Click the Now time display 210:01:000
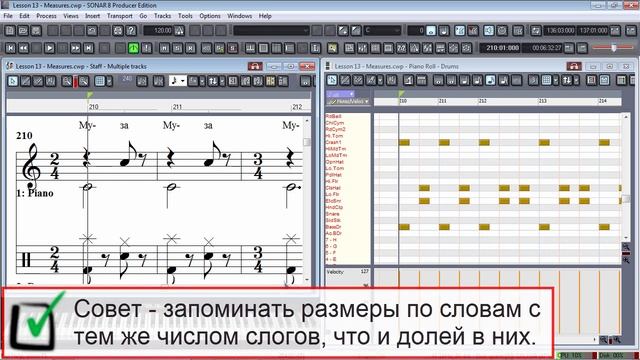Screen dimensions: 640x360 pos(500,48)
